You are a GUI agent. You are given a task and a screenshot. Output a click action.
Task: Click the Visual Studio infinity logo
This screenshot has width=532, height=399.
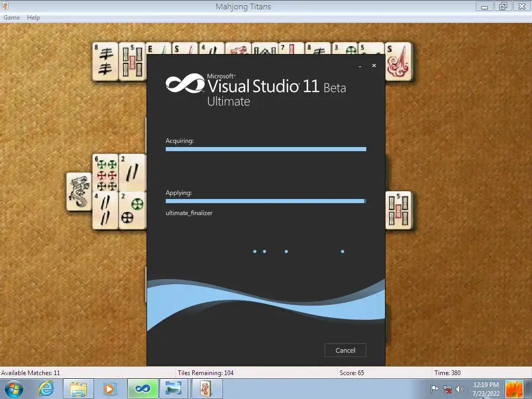185,83
